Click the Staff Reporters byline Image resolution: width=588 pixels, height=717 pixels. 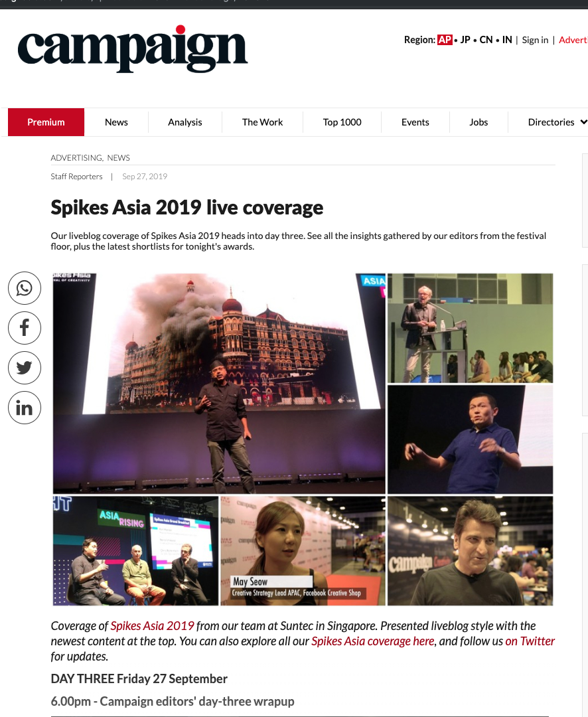pos(76,176)
